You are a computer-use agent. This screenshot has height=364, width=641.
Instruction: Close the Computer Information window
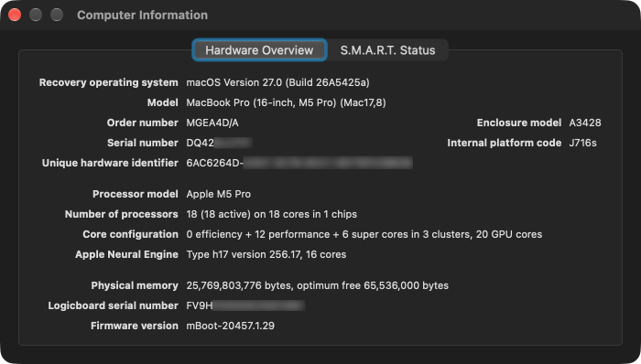[15, 16]
